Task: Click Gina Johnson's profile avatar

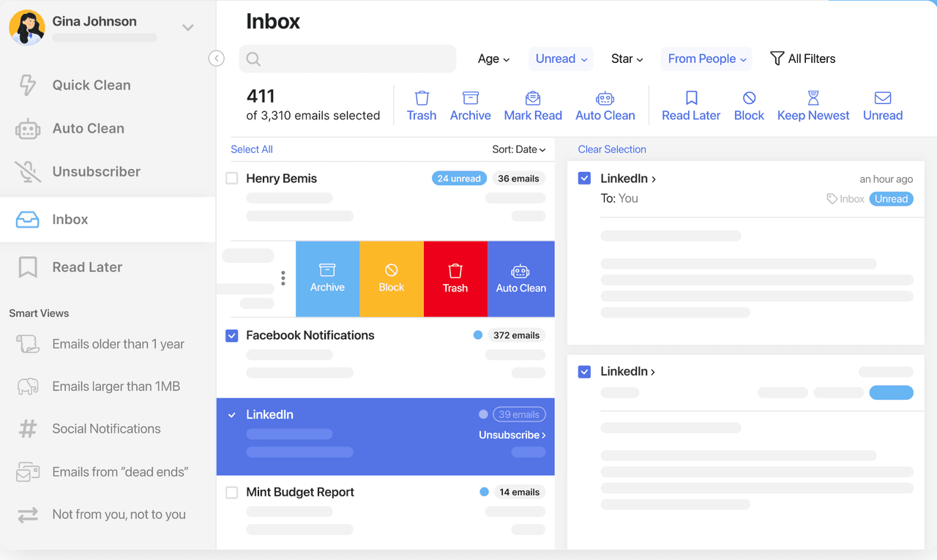Action: click(x=27, y=28)
